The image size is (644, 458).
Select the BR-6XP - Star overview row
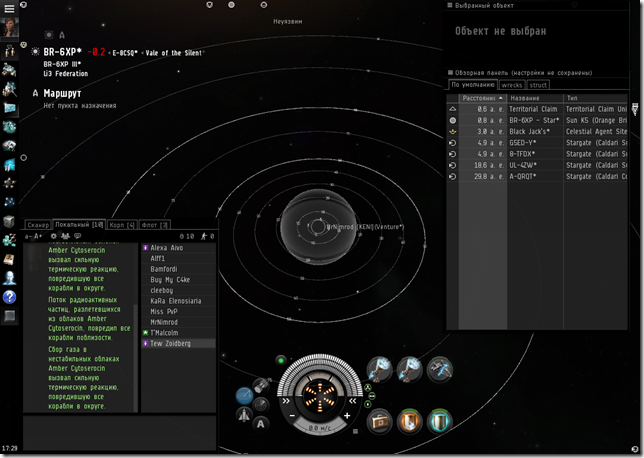click(x=537, y=120)
